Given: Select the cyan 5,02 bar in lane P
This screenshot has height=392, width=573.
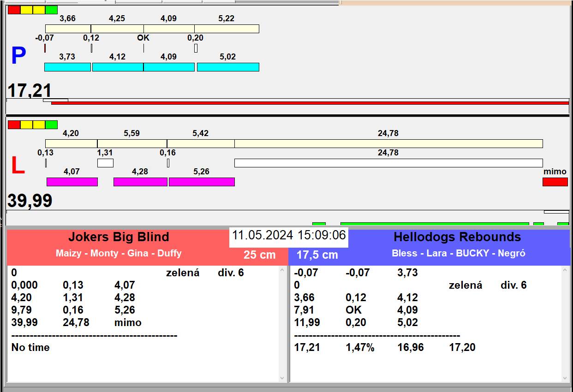Looking at the screenshot, I should (228, 67).
